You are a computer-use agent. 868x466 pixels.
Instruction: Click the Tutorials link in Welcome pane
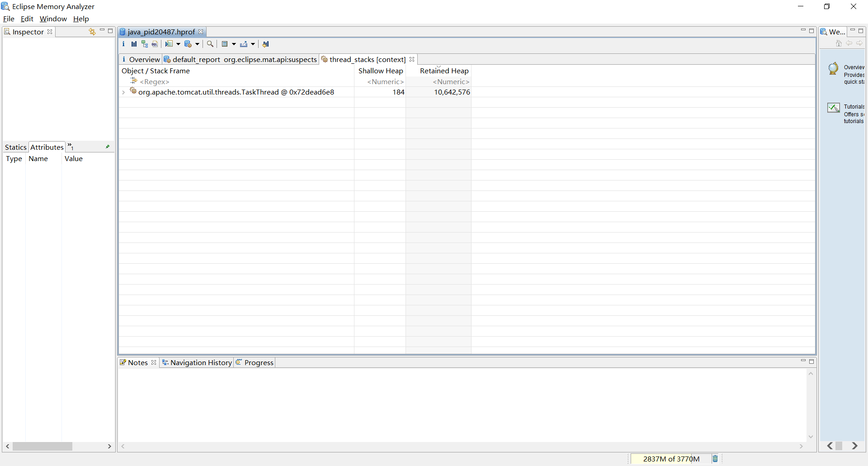854,107
